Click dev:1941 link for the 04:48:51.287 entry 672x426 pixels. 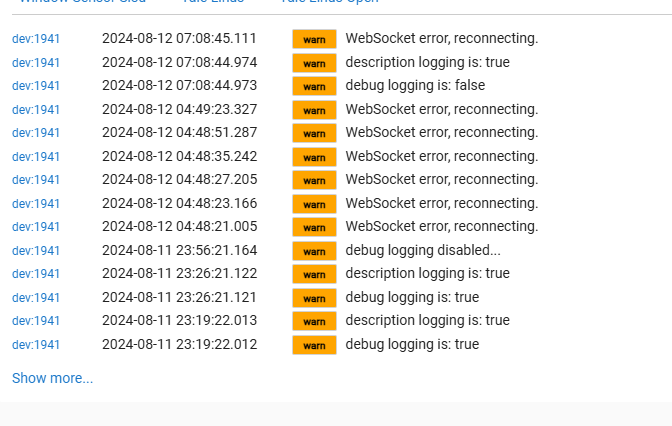click(x=36, y=133)
